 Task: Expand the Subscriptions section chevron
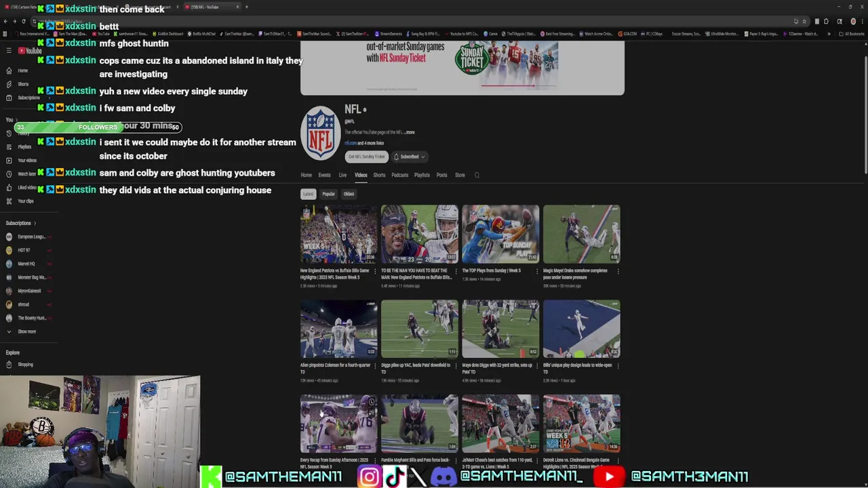(35, 223)
